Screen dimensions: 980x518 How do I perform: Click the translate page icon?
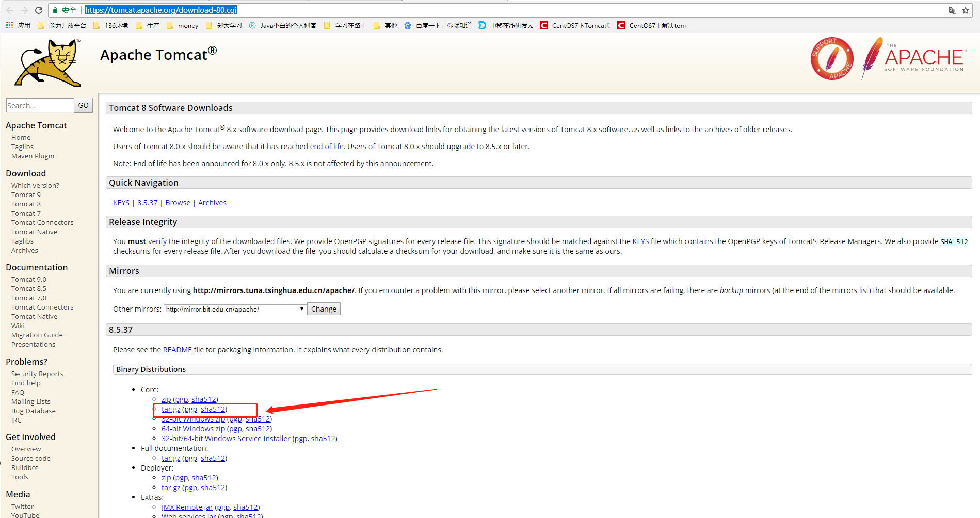pos(952,10)
